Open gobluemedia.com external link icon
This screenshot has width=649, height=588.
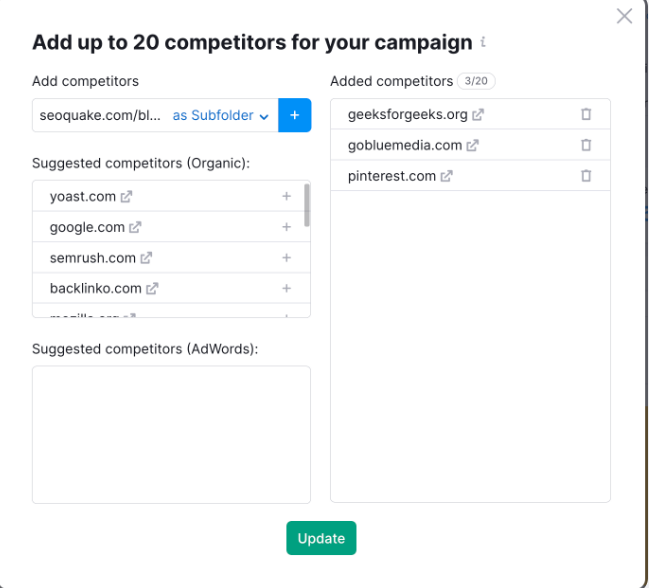coord(472,146)
